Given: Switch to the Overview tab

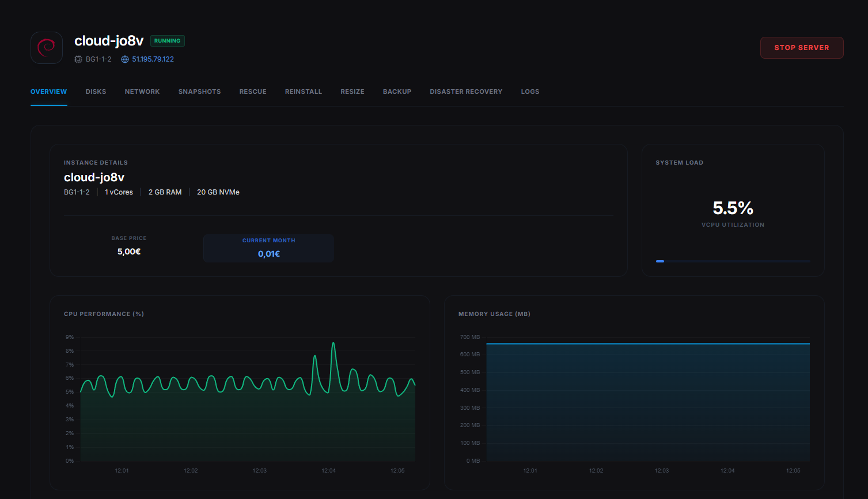Looking at the screenshot, I should tap(49, 92).
